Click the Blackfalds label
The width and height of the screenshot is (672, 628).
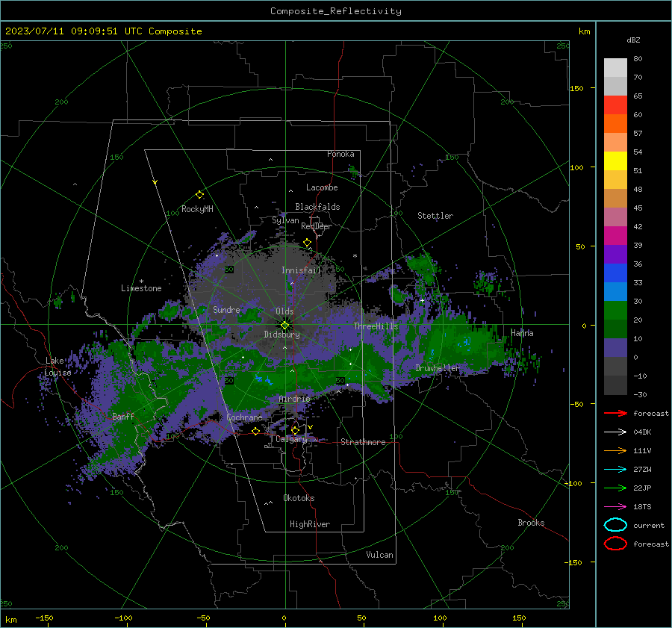(317, 207)
